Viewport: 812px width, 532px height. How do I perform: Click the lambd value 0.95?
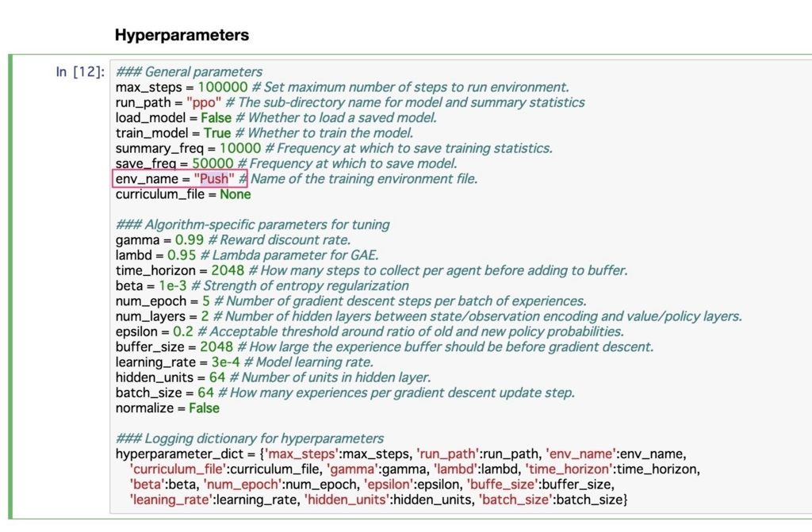[x=182, y=255]
